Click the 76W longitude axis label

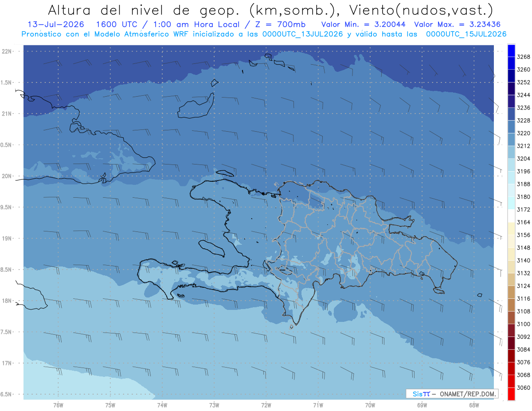point(58,405)
